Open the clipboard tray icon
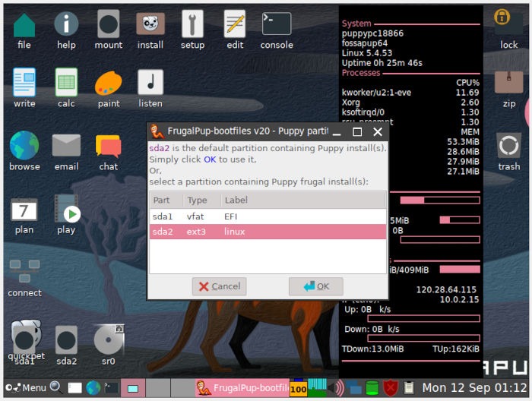Viewport: 532px width, 401px height. pyautogui.click(x=409, y=388)
